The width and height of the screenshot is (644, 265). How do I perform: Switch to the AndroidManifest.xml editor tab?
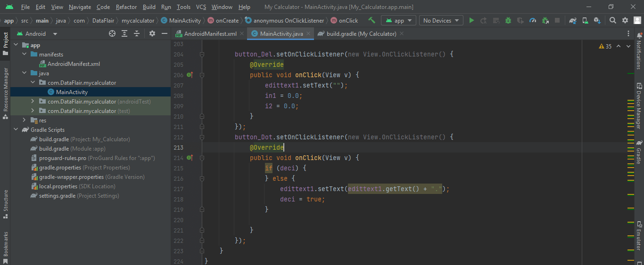tap(210, 34)
